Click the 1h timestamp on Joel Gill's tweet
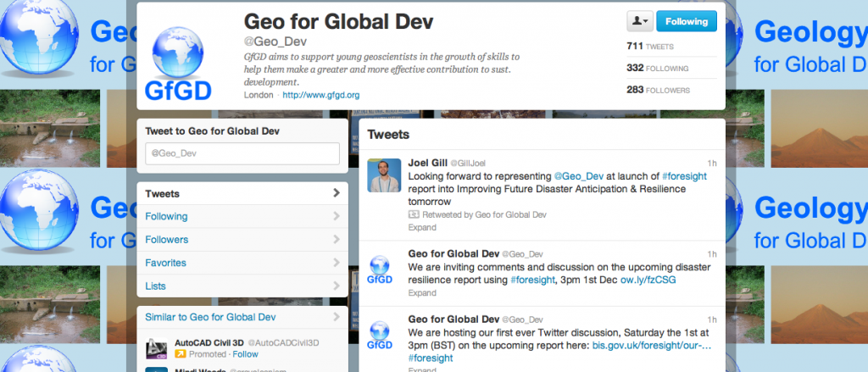Screen dimensions: 868x372 (712, 164)
